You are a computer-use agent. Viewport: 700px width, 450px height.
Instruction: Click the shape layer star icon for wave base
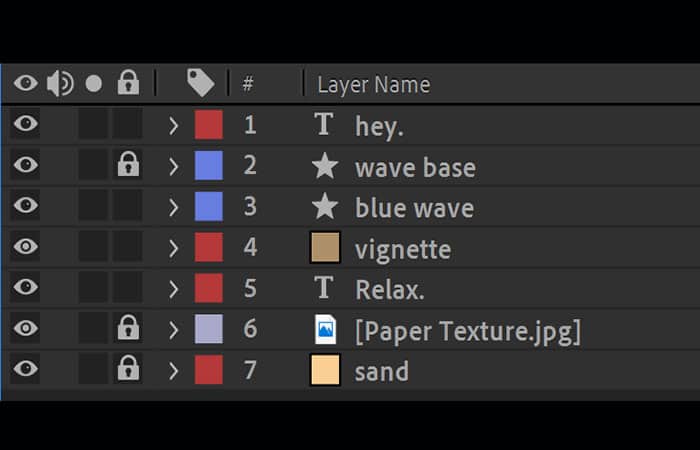pos(325,165)
